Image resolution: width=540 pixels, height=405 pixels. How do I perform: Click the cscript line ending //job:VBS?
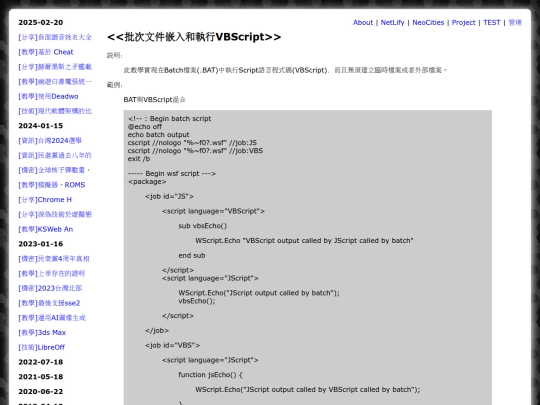point(195,150)
